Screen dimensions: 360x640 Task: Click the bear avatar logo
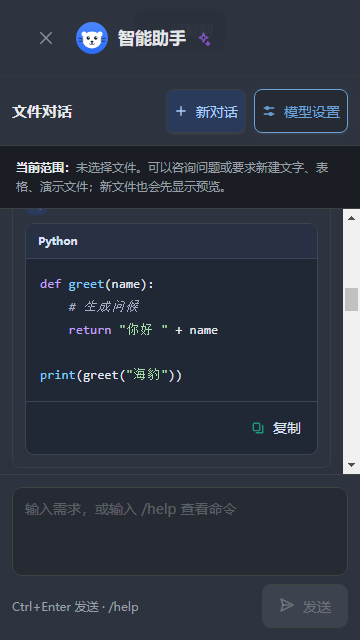92,38
